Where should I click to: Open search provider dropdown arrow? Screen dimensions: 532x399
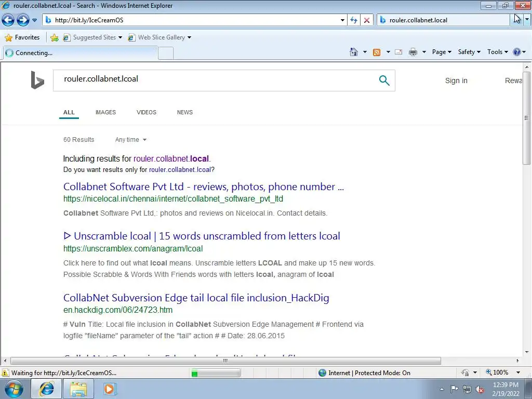tap(527, 20)
